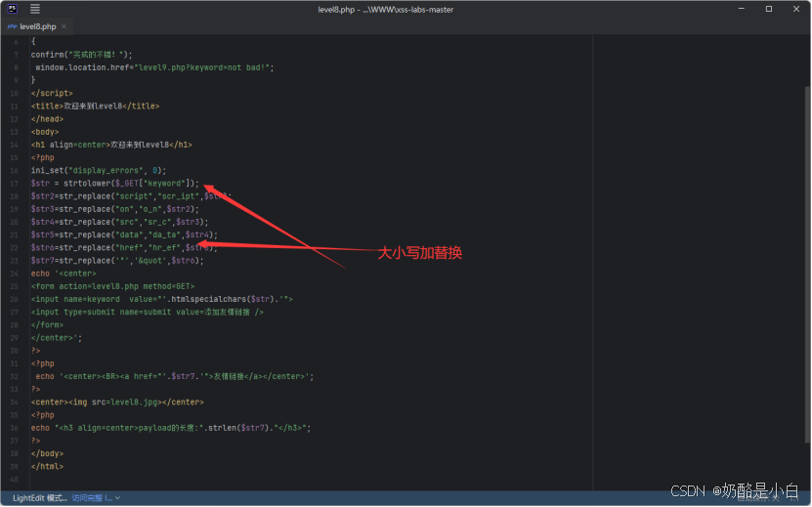Minimize the PhpStorm window

click(x=741, y=9)
